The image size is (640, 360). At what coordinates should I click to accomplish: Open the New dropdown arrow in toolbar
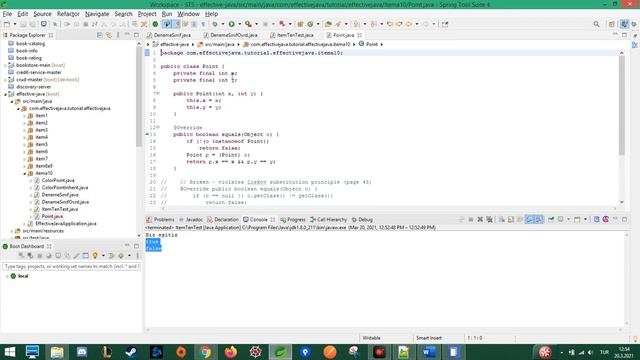coord(15,24)
